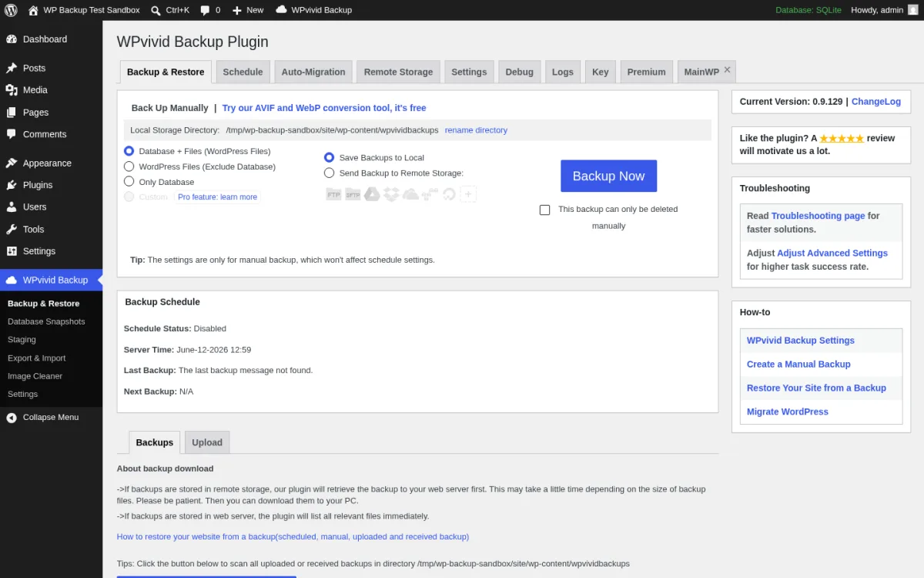
Task: Select the Google Drive storage icon
Action: 372,194
